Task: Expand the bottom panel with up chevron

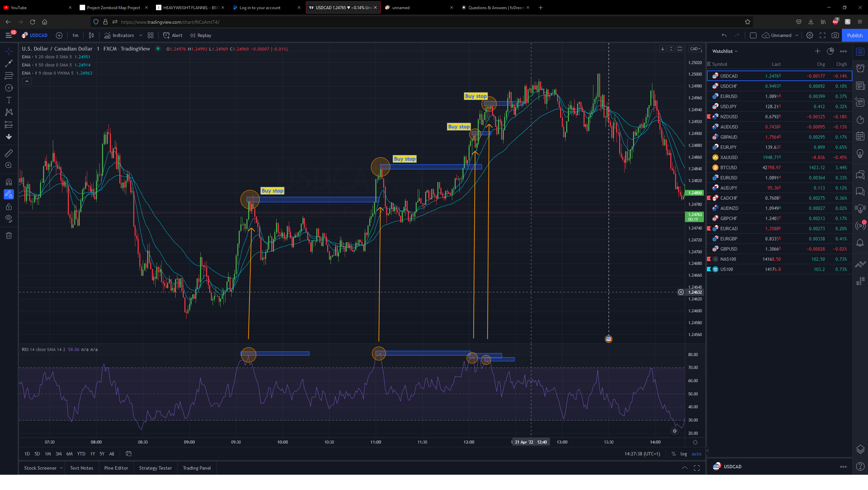Action: click(x=685, y=468)
